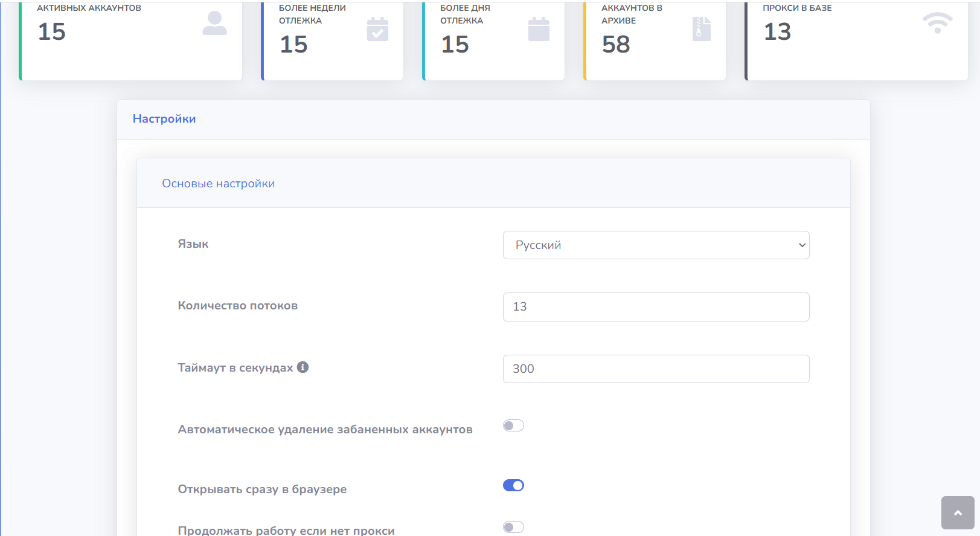The height and width of the screenshot is (536, 980).
Task: Click the Wi-Fi icon in proxies card
Action: [x=937, y=24]
